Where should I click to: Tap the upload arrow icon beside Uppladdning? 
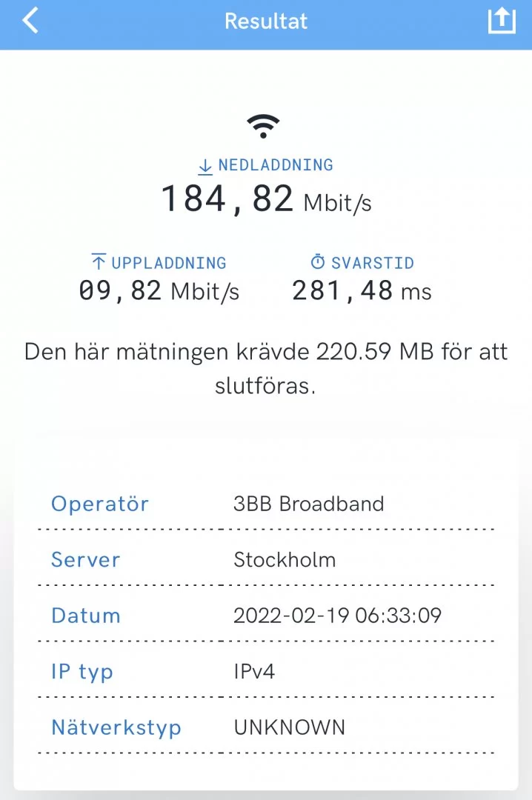click(x=99, y=262)
